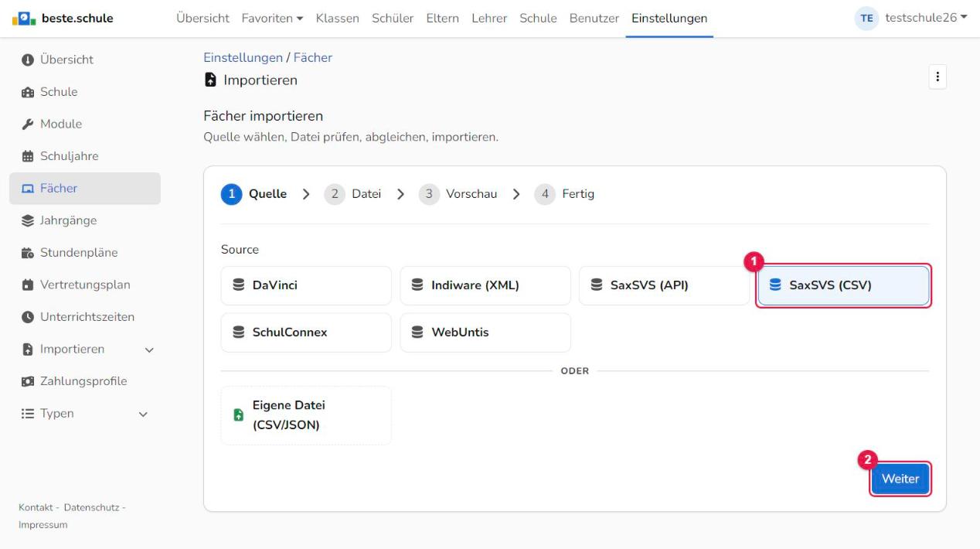Expand the Importieren sidebar submenu chevron
Image resolution: width=980 pixels, height=549 pixels.
[149, 350]
